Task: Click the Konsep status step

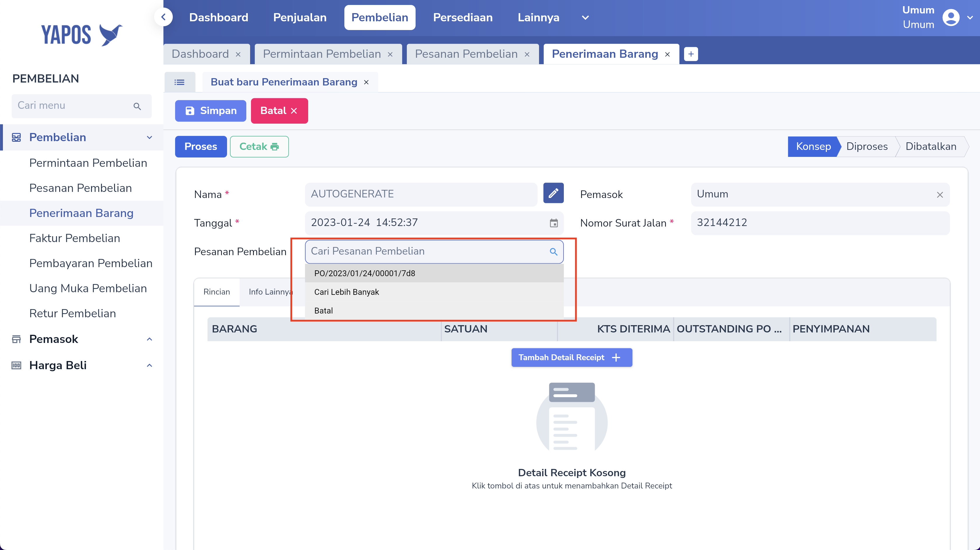Action: [x=813, y=147]
